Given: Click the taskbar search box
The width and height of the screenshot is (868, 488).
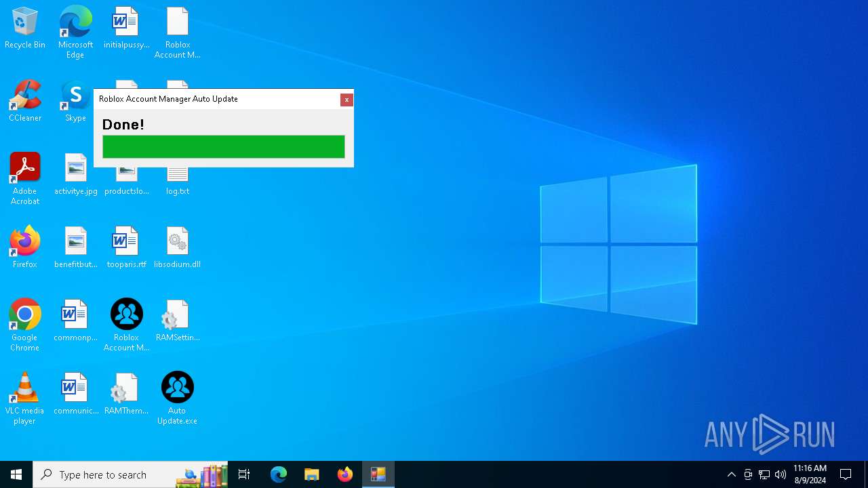Looking at the screenshot, I should click(130, 474).
